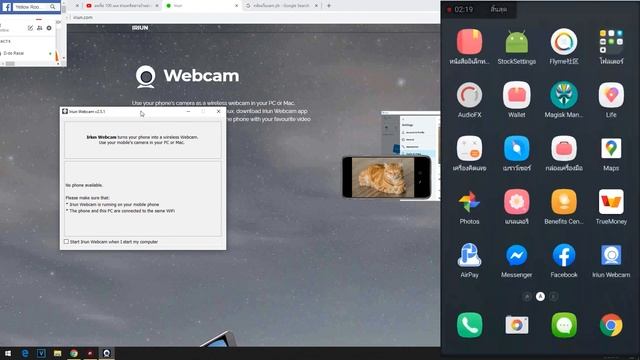
Task: Open Edge from the taskbar
Action: [25, 353]
